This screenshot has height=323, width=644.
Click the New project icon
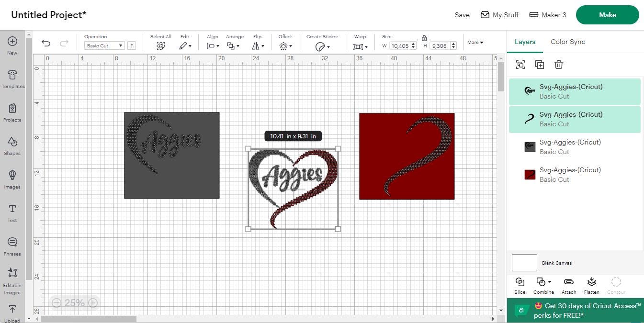click(12, 42)
